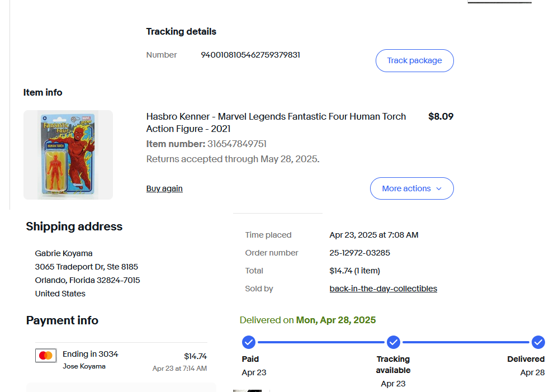The width and height of the screenshot is (554, 392).
Task: Click the tracking number 9400108105462759379831
Action: pyautogui.click(x=250, y=55)
